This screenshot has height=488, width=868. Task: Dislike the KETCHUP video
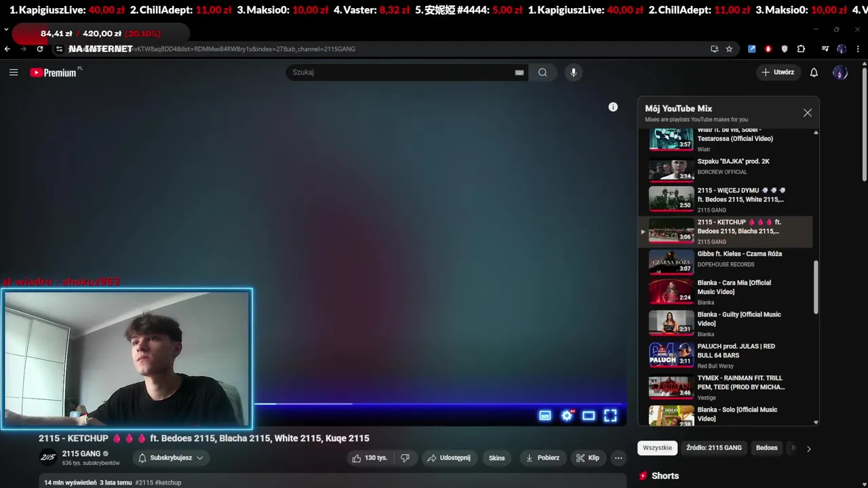click(x=405, y=458)
